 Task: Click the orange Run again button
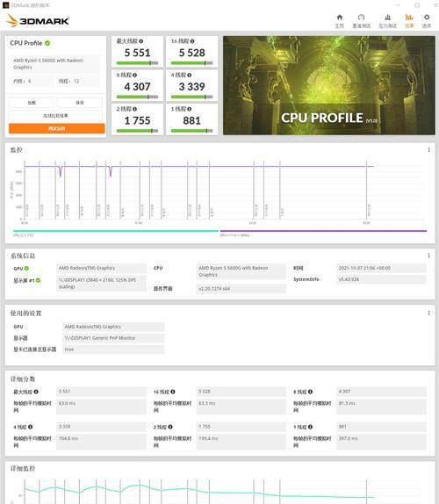click(x=57, y=128)
